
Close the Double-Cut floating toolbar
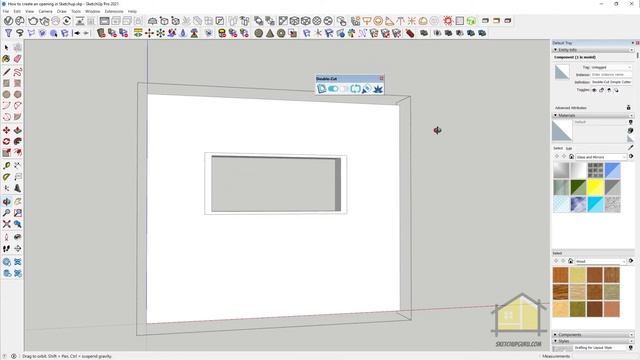pyautogui.click(x=382, y=78)
